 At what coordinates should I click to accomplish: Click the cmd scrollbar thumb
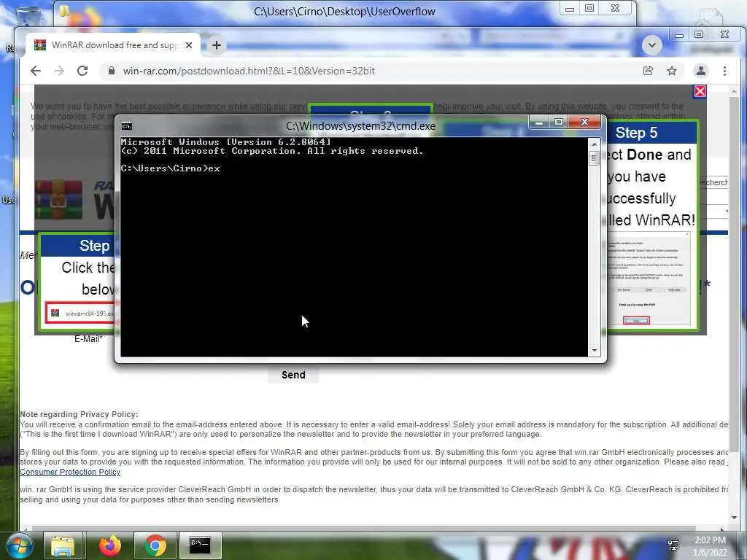pos(594,157)
